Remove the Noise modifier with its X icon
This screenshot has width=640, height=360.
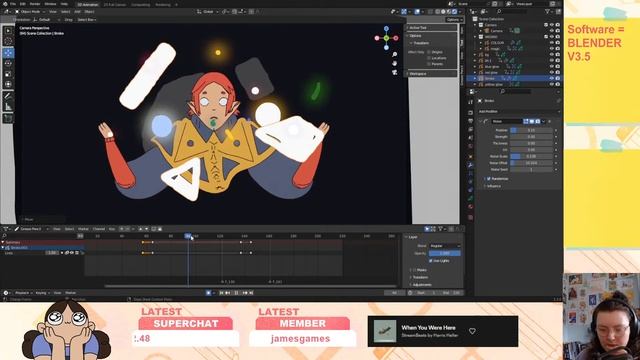[550, 122]
